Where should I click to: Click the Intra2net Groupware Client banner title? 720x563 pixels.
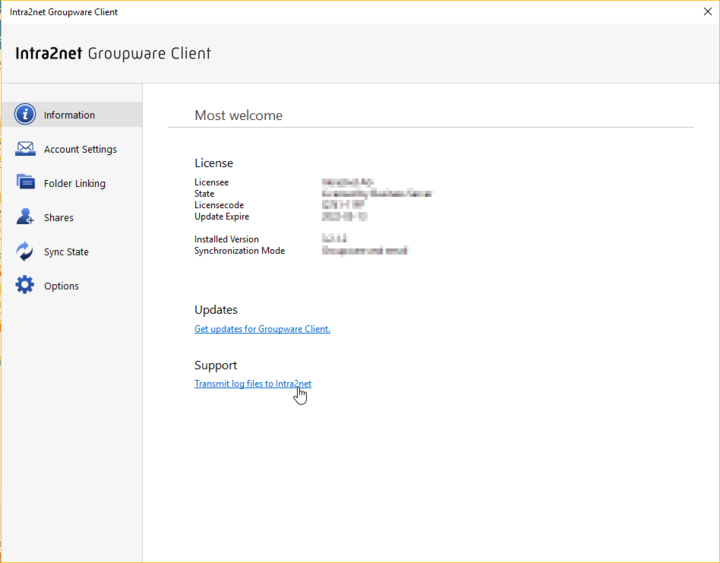pyautogui.click(x=113, y=53)
